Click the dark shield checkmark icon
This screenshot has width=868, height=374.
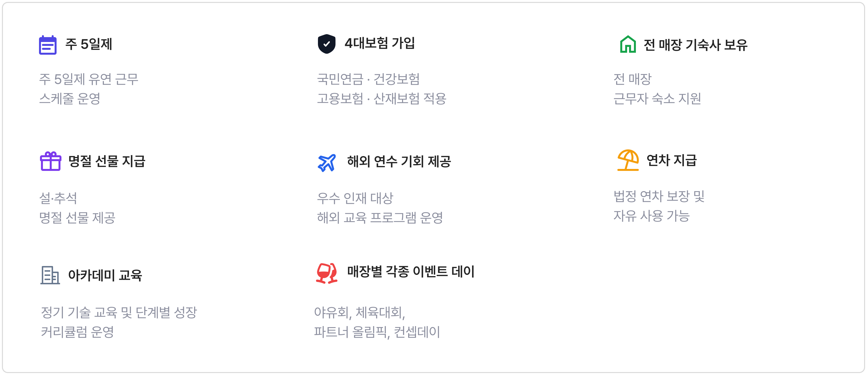point(326,44)
